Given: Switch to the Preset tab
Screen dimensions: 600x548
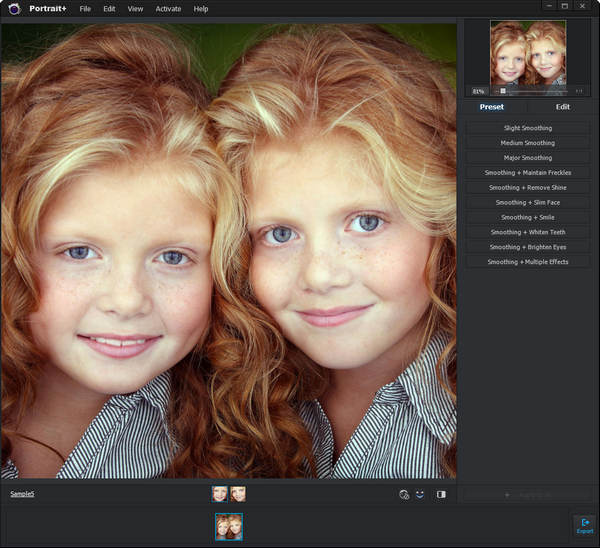Looking at the screenshot, I should click(492, 107).
